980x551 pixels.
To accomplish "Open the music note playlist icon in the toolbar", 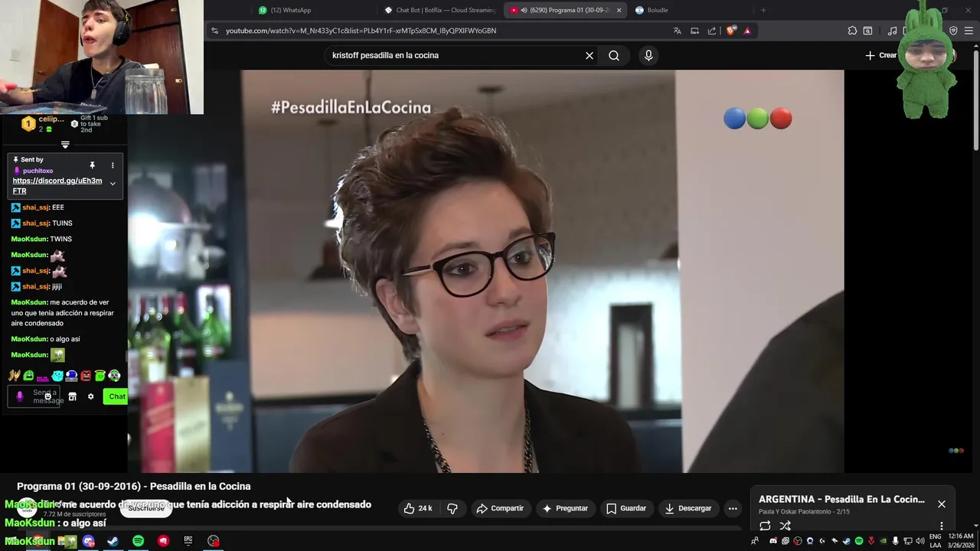I will pyautogui.click(x=892, y=31).
